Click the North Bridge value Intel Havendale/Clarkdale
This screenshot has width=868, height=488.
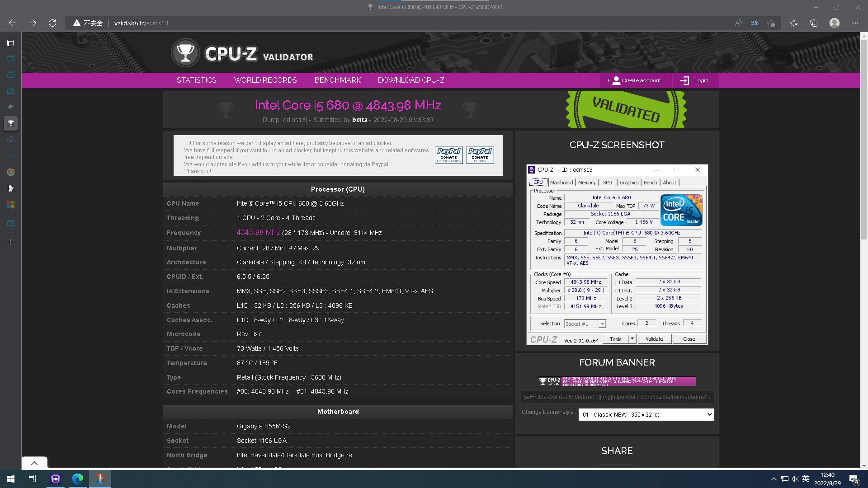coord(294,455)
